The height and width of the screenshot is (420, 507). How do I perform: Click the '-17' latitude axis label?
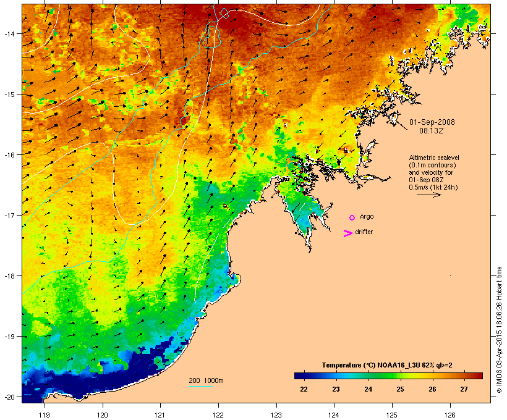point(9,215)
